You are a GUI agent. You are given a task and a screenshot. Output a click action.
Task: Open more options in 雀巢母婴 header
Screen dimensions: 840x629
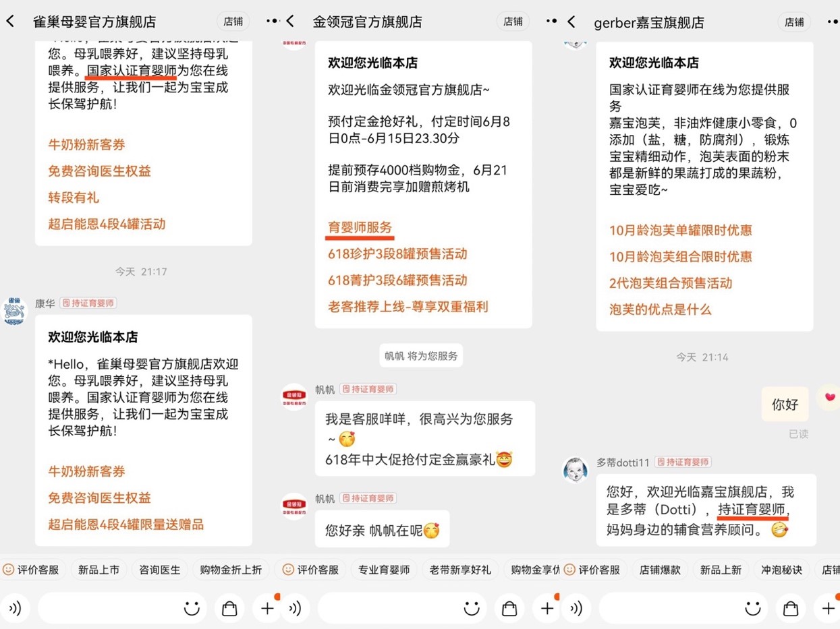pos(272,22)
